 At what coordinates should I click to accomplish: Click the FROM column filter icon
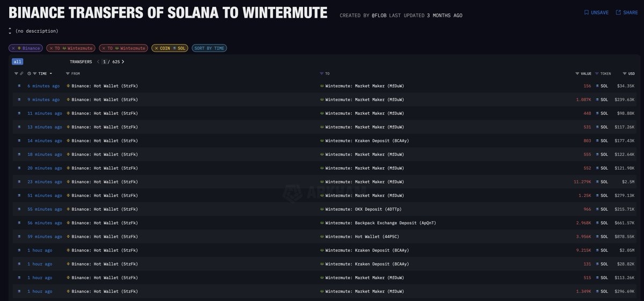(68, 73)
